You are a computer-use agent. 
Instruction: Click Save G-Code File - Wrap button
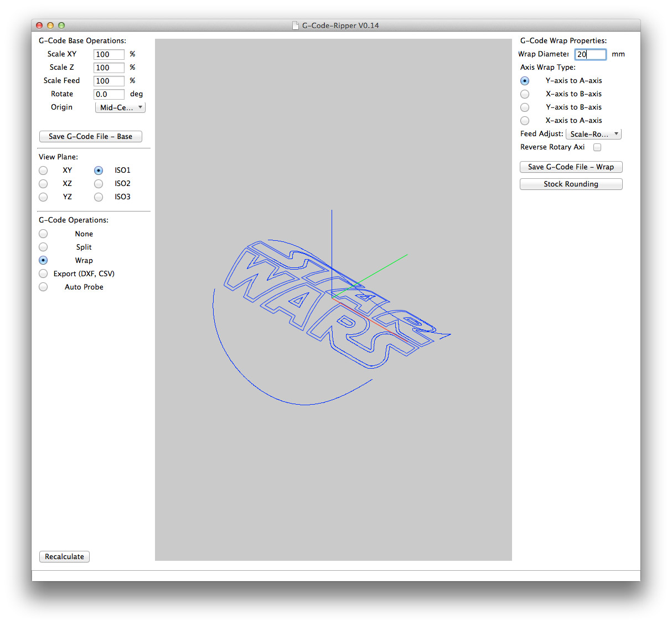pos(571,167)
